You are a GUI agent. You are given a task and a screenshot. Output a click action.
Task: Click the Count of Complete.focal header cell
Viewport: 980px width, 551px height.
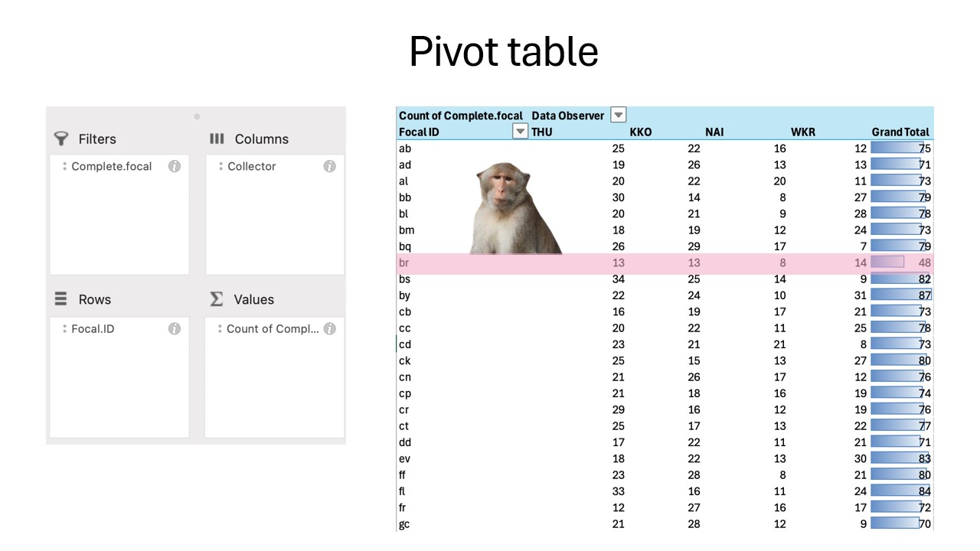click(460, 116)
